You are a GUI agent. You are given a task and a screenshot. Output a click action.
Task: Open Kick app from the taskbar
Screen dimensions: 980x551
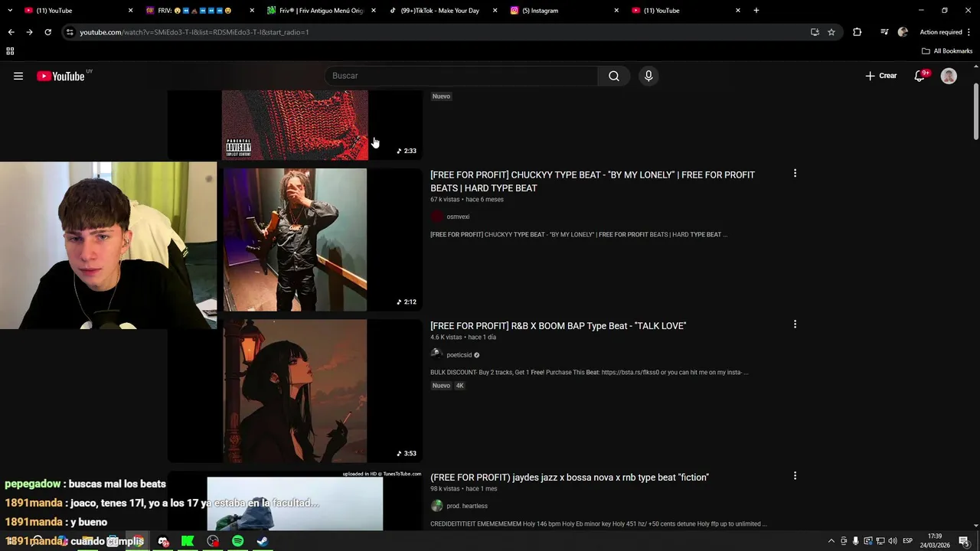pyautogui.click(x=188, y=541)
